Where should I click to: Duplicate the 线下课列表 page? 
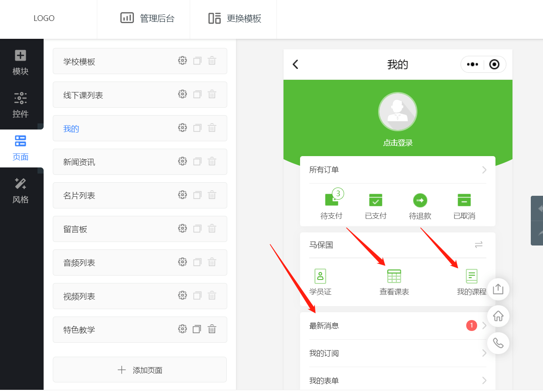pos(197,95)
